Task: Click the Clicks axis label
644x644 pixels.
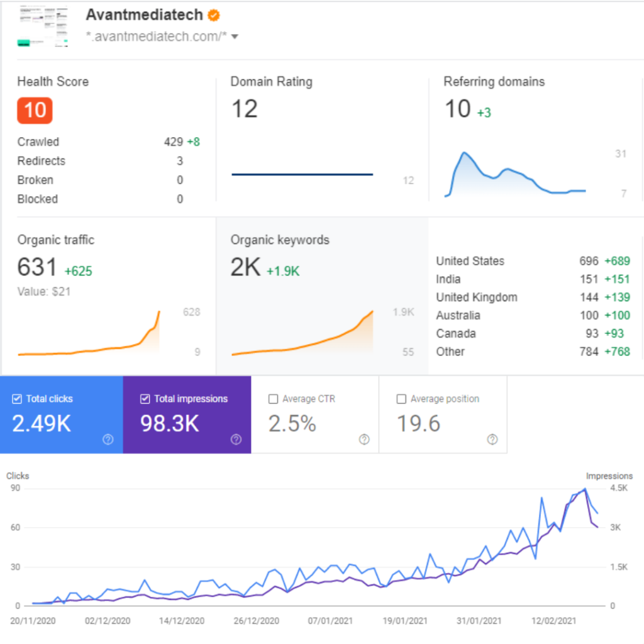Action: tap(18, 476)
